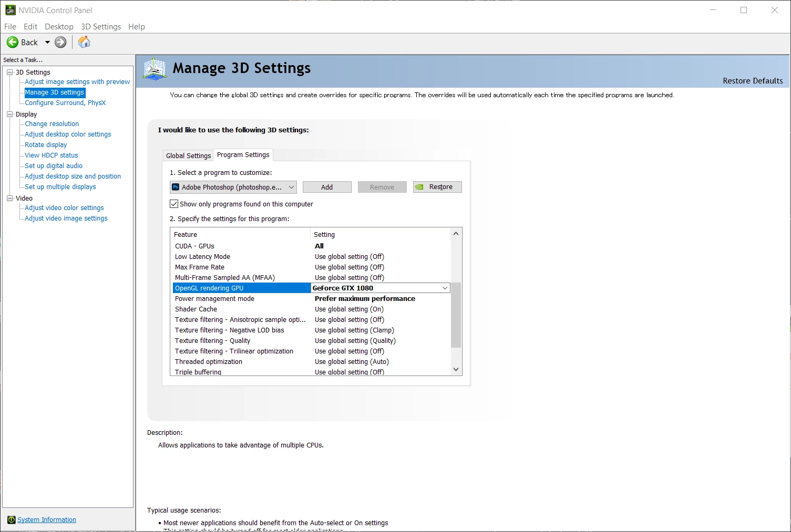Open Back history dropdown arrow
This screenshot has height=532, width=791.
point(47,42)
